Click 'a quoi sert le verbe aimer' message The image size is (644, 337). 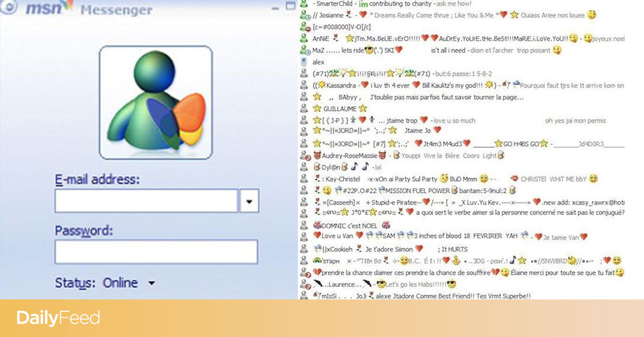coord(519,214)
